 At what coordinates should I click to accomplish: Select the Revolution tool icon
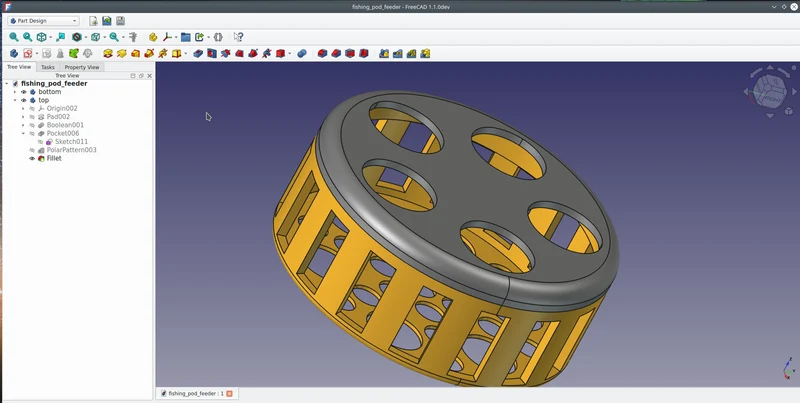[x=121, y=53]
